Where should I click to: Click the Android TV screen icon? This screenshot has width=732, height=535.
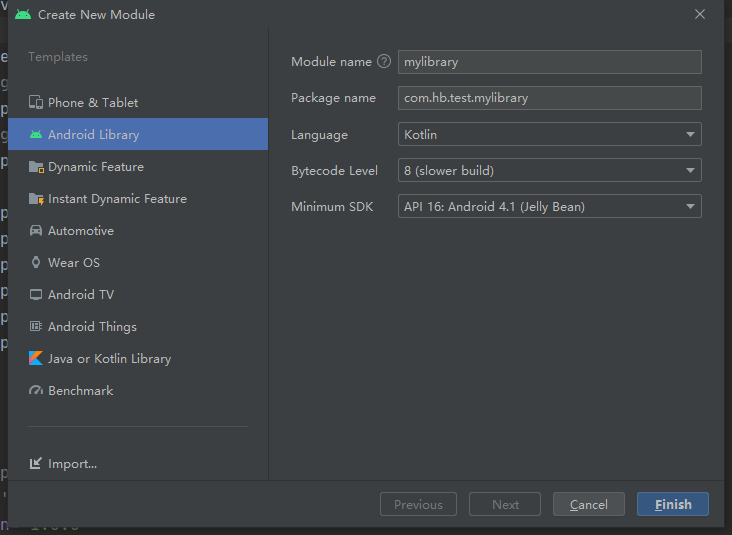pos(36,295)
